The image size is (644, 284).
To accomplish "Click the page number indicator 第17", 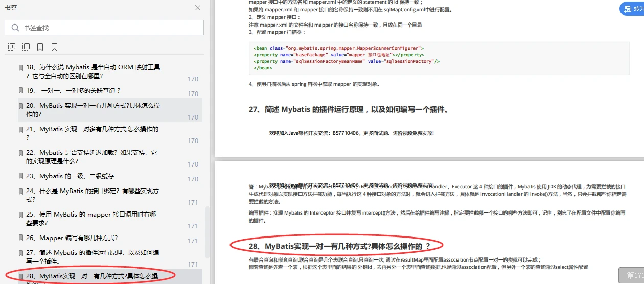I will 632,275.
